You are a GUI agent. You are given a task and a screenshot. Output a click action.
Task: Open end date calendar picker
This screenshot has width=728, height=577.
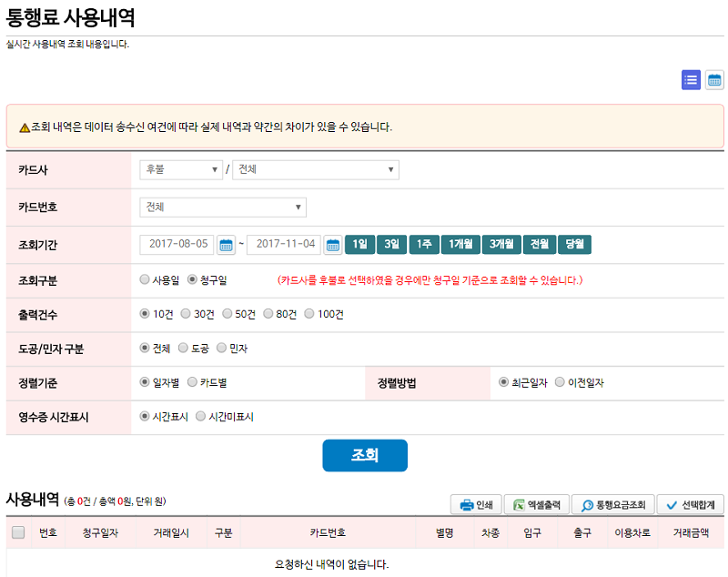333,245
